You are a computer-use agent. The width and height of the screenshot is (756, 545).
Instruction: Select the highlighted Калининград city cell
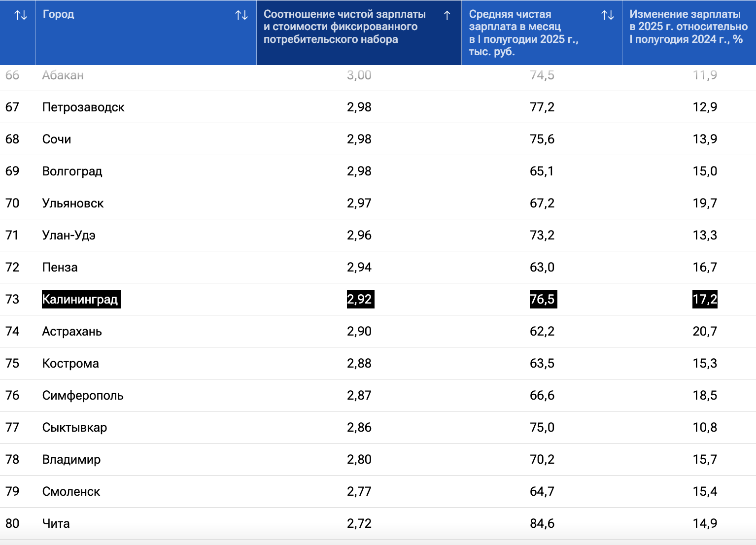point(80,299)
